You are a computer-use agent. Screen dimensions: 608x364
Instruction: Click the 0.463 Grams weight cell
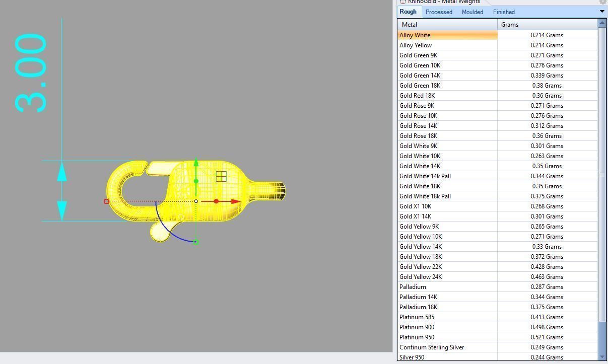click(x=547, y=277)
